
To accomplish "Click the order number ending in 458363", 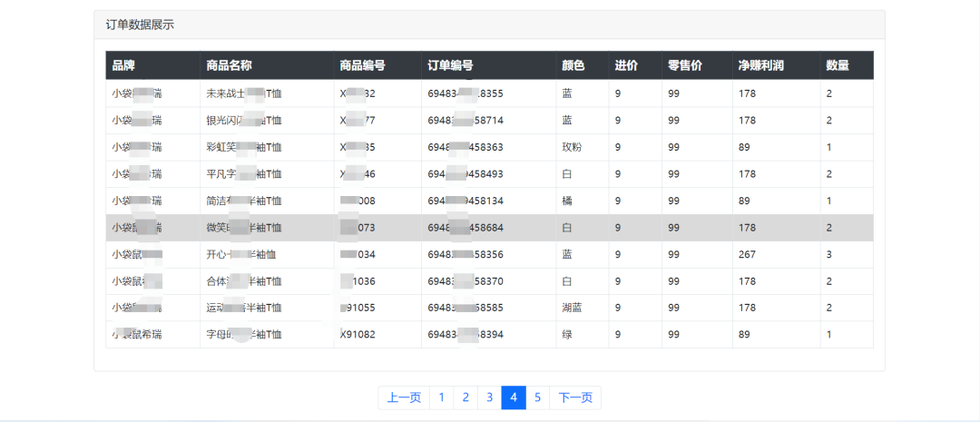I will (x=465, y=148).
